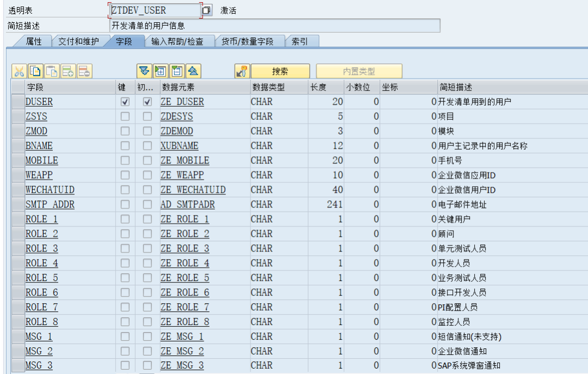Image resolution: width=588 pixels, height=374 pixels.
Task: Open the WEAPP field link
Action: coord(39,175)
